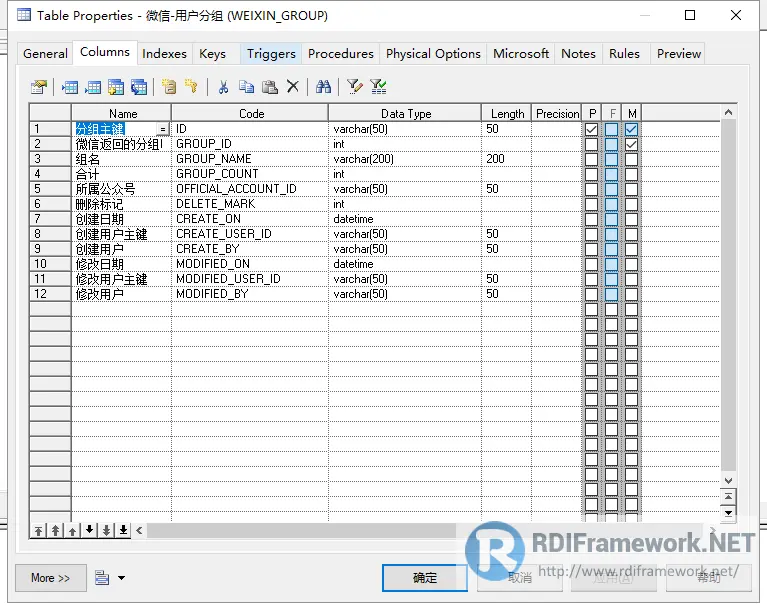Click the Delete X icon
This screenshot has height=610, width=767.
[293, 87]
